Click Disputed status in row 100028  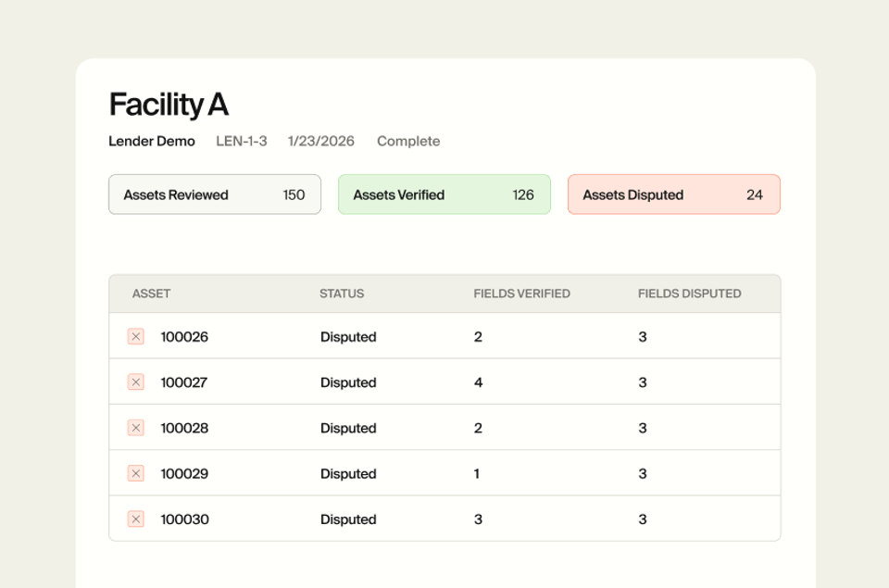pos(348,428)
